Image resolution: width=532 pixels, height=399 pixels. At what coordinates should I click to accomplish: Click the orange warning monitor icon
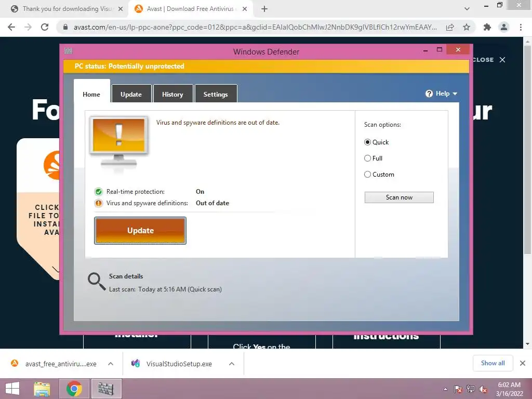pos(119,143)
